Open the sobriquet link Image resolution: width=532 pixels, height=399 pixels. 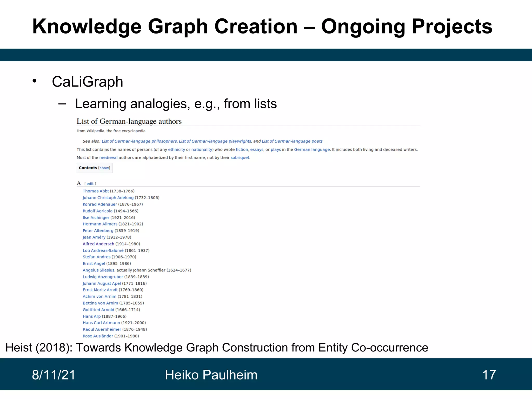coord(240,158)
